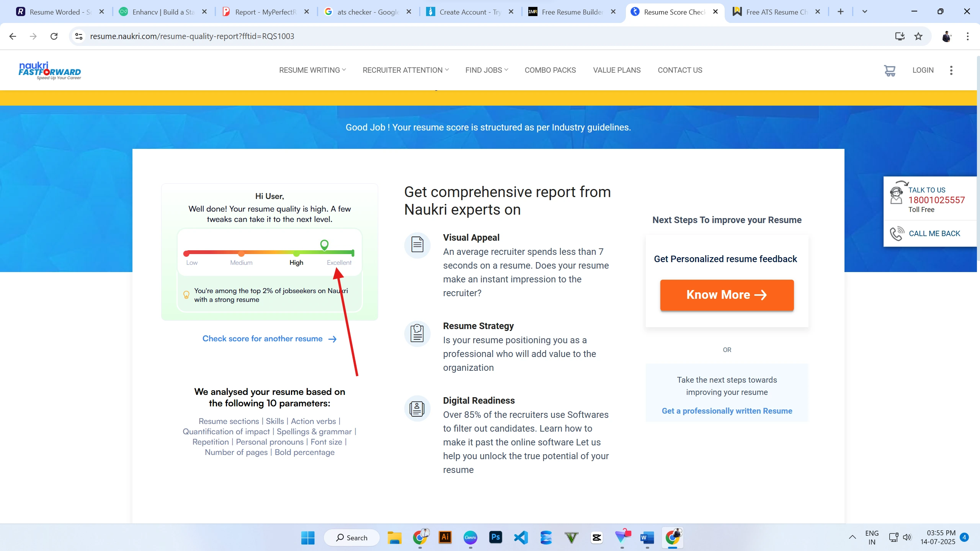Open Microsoft Word from taskbar

647,538
